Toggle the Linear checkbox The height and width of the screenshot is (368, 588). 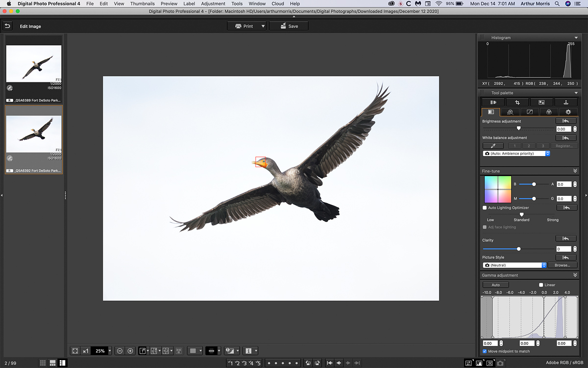coord(541,285)
